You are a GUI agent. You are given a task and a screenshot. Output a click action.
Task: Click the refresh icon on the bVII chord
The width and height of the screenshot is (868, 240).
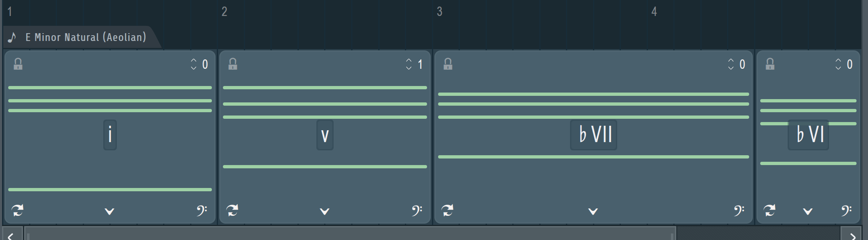click(447, 211)
